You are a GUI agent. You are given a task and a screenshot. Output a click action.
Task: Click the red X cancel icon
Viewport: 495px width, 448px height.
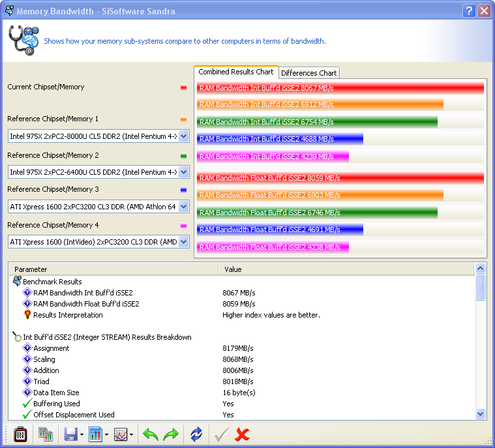pos(242,434)
